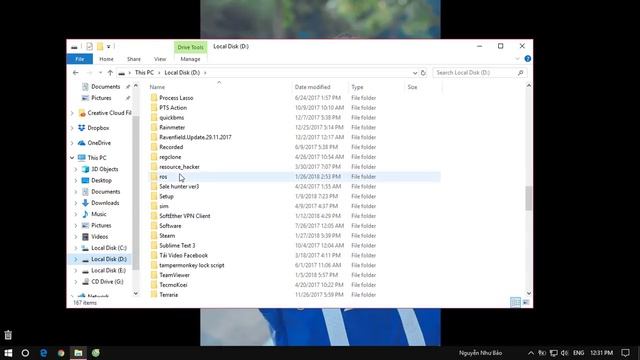The image size is (640, 360).
Task: Select the TeamViewer folder icon
Action: (x=154, y=275)
